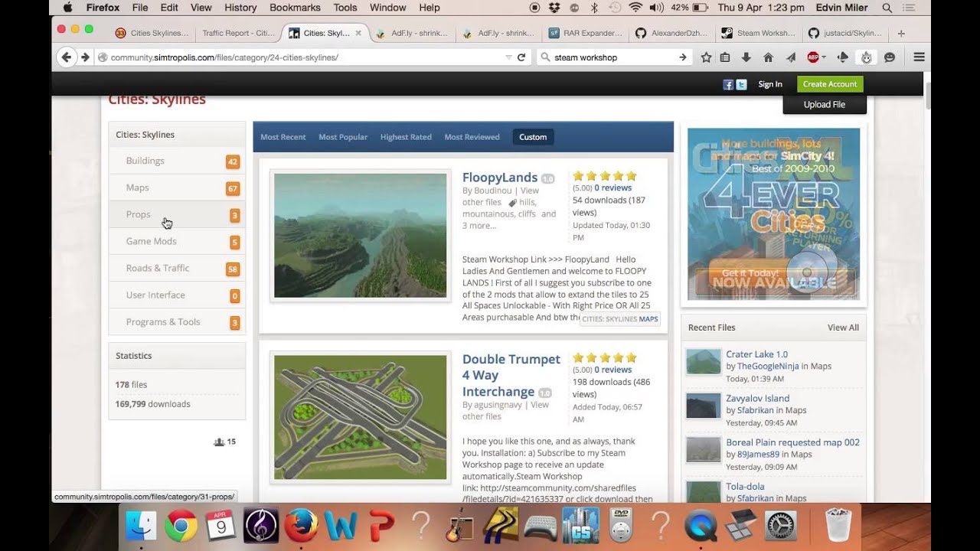Sort files by Most Recent
Image resolution: width=980 pixels, height=551 pixels.
point(283,137)
